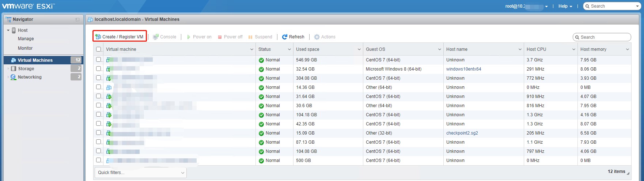The image size is (644, 181).
Task: Collapse the Host tree node
Action: [x=8, y=30]
